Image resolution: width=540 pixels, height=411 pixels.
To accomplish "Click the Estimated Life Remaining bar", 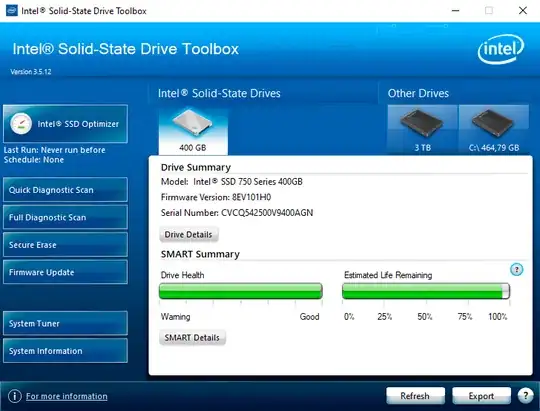I will 426,291.
